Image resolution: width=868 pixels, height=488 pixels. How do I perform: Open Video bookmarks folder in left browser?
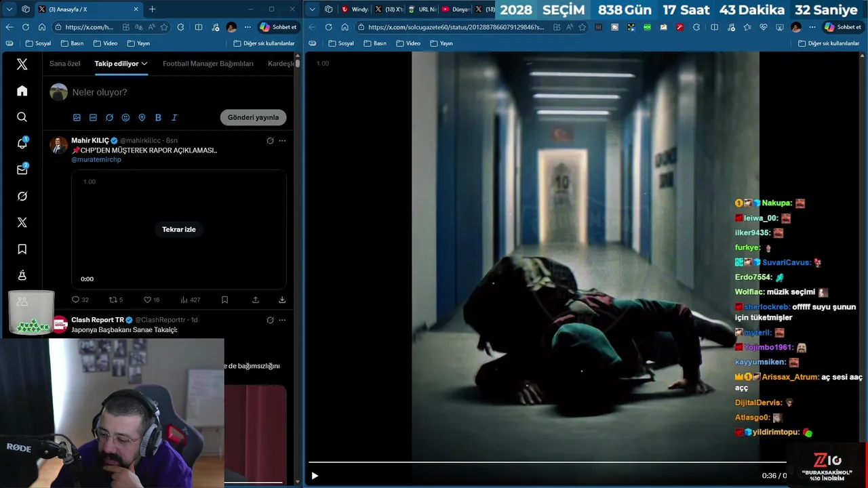(x=105, y=43)
